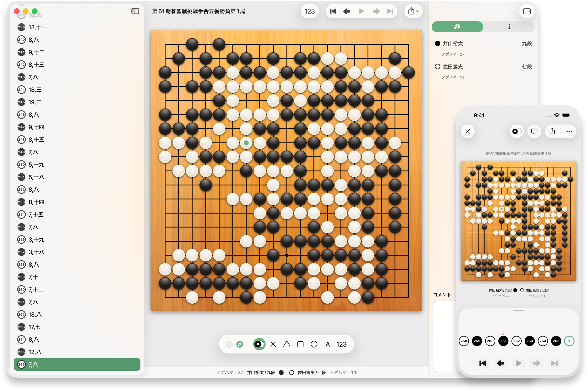Select move 239 at 13,十一
588x390 pixels.
77,27
